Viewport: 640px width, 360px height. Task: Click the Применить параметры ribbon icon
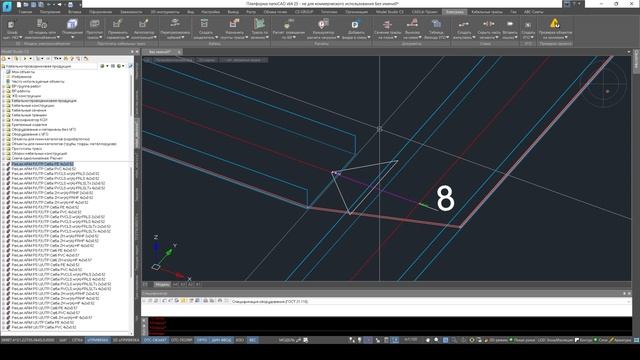point(118,24)
